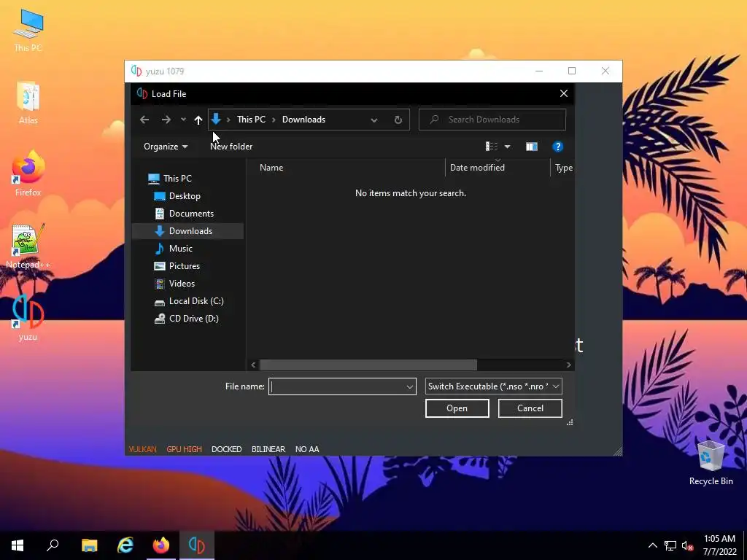
Task: Show the preview pane
Action: click(x=532, y=147)
